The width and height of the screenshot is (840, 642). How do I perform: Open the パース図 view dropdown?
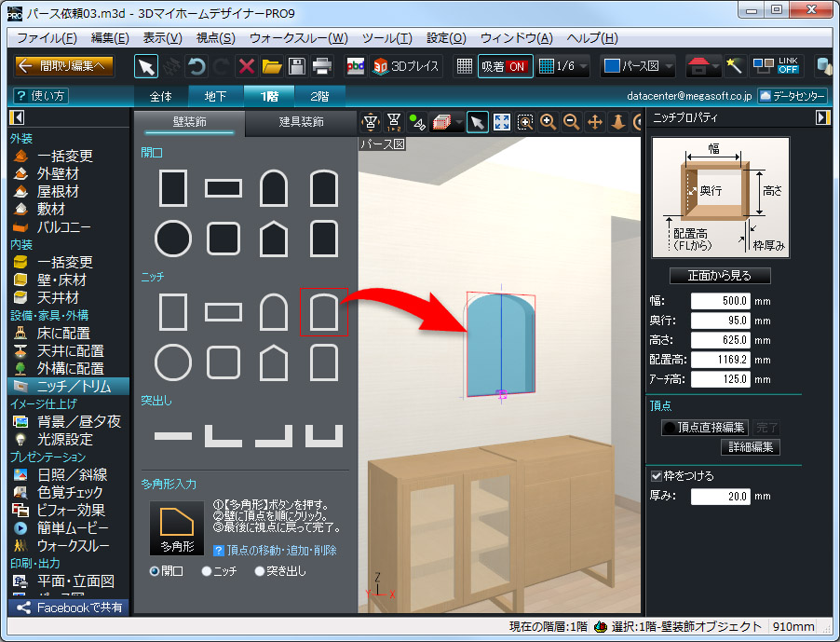(637, 66)
